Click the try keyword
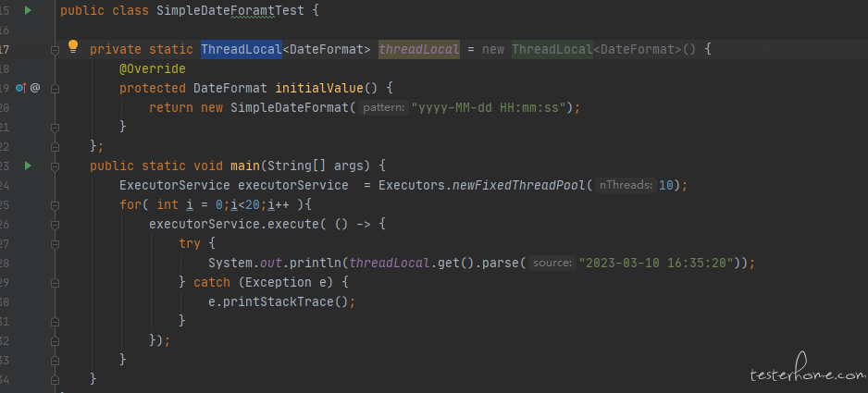The width and height of the screenshot is (868, 393). 190,243
